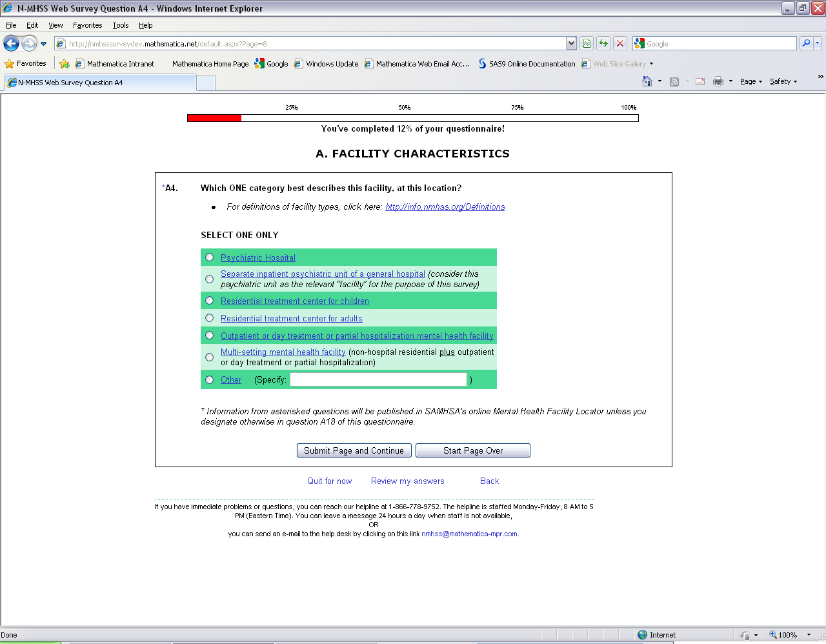Toggle the Compatibility View icon
Viewport: 826px width, 644px height.
tap(587, 43)
